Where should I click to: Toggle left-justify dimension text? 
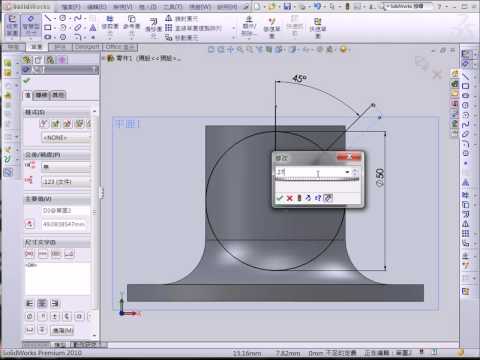tap(30, 303)
